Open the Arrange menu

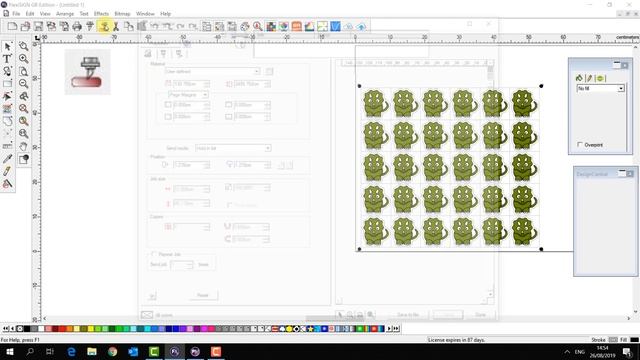(x=65, y=13)
